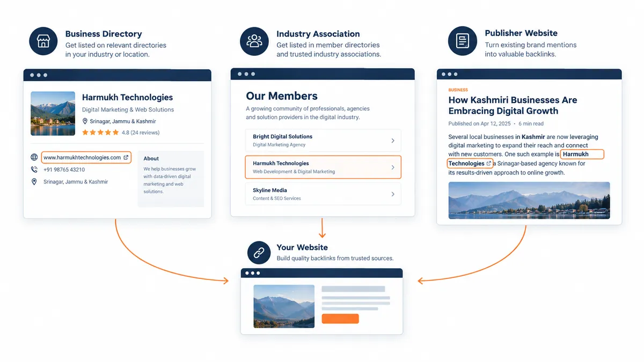Click the external link icon after harmukhtechnologies.com
644x362 pixels.
tap(126, 157)
